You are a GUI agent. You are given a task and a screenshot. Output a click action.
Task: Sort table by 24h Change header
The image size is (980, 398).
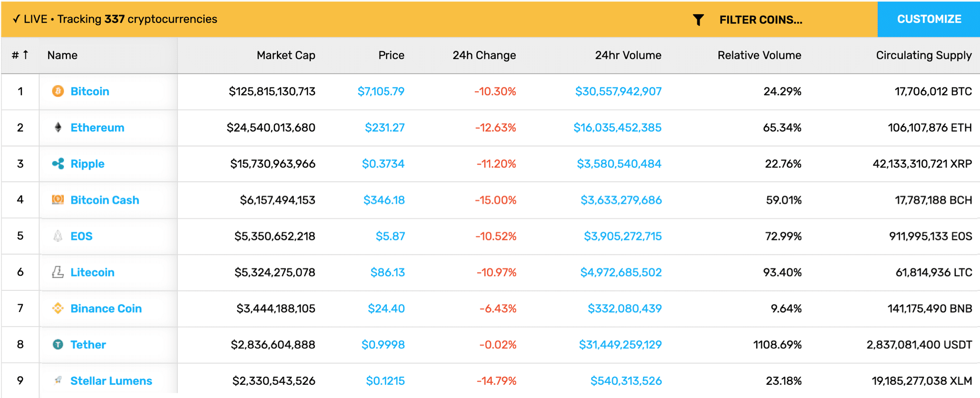pos(484,55)
